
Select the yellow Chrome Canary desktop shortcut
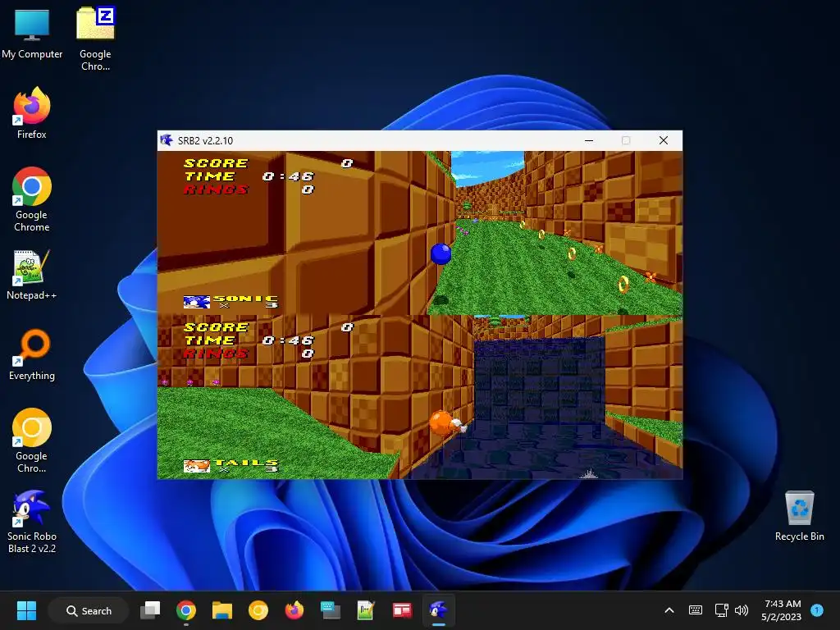(32, 441)
